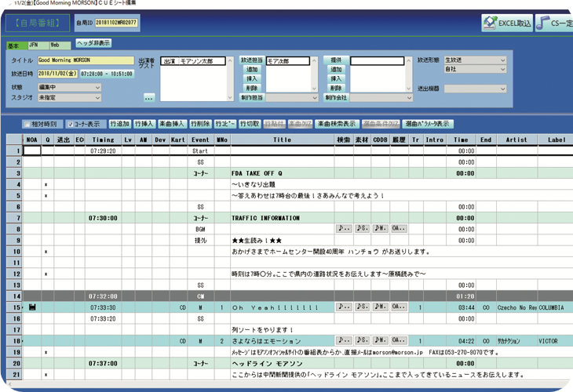Click 削除 under 放送担当
Screen dimensions: 573x392
(x=252, y=89)
